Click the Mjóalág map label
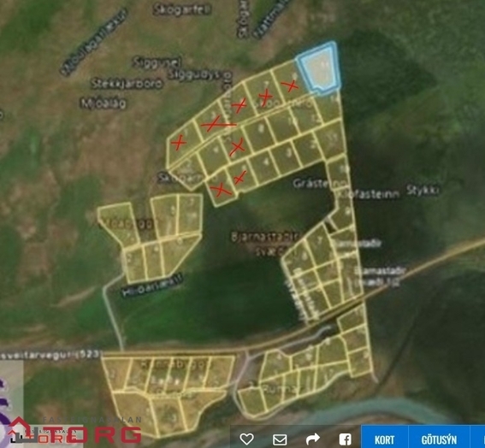Screen dimensions: 485x448 pyautogui.click(x=104, y=103)
